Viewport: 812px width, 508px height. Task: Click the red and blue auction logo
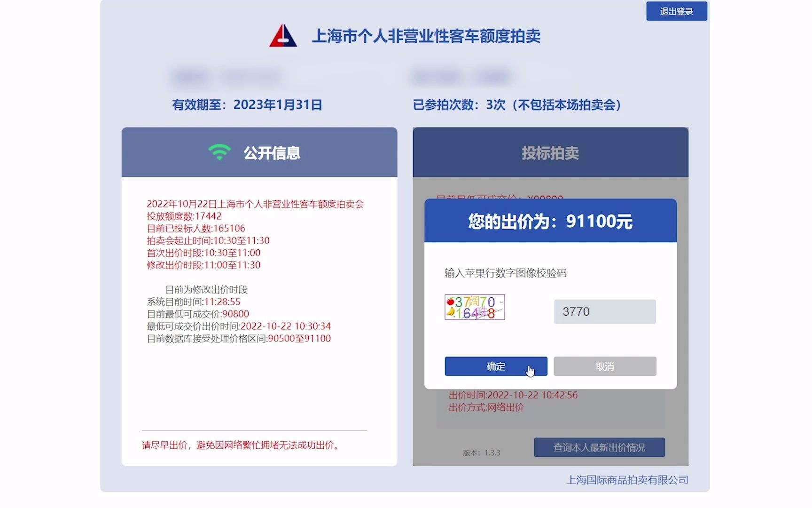(x=283, y=35)
